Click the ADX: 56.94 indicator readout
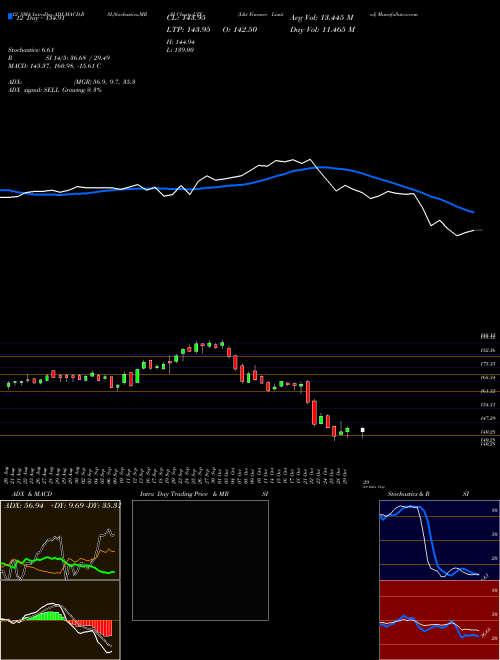 [x=24, y=505]
